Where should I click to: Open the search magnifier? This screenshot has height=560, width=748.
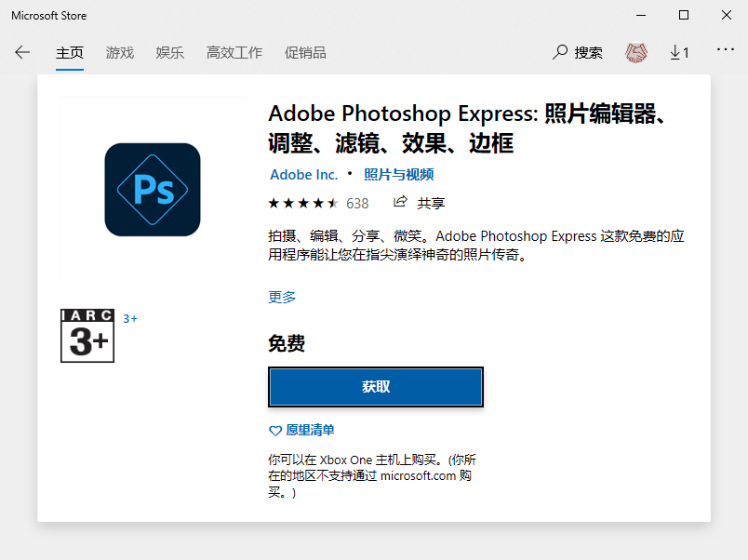(x=560, y=52)
